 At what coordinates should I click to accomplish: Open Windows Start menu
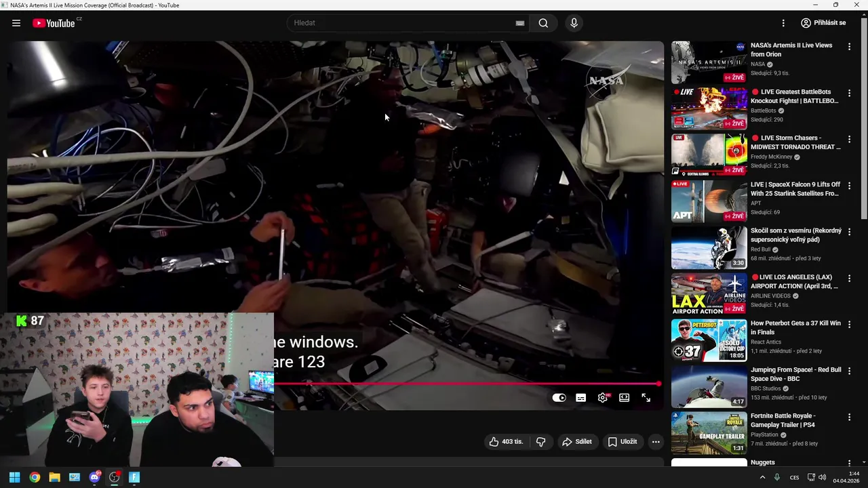[14, 477]
